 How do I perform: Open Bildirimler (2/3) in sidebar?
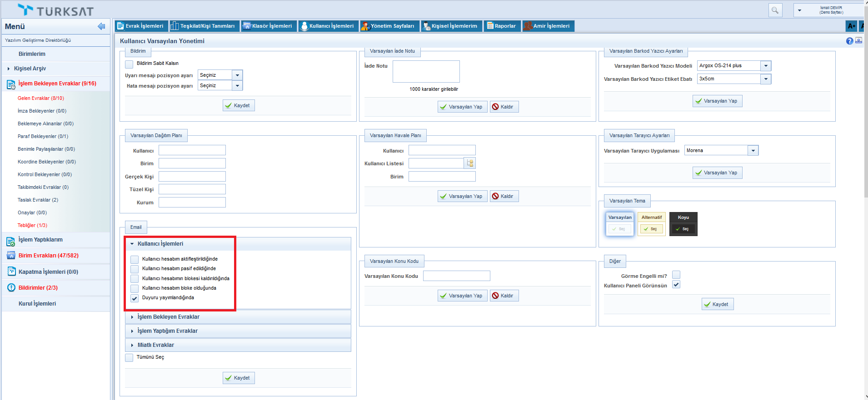pyautogui.click(x=38, y=288)
